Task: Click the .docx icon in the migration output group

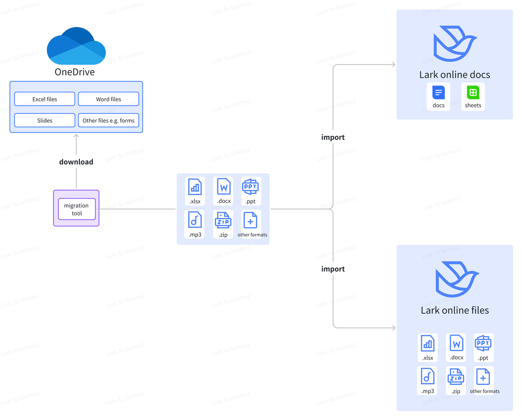Action: coord(223,187)
